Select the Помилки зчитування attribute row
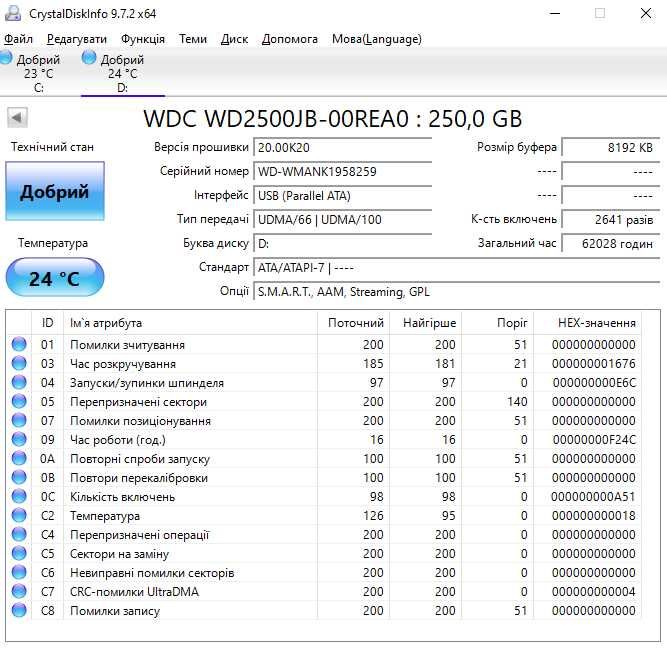 coord(324,344)
